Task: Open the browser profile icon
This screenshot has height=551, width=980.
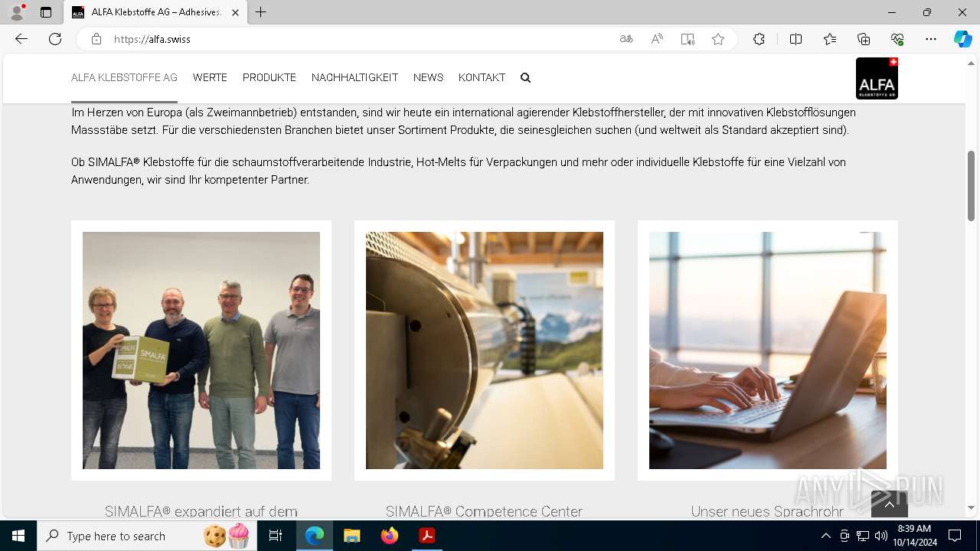Action: (16, 12)
